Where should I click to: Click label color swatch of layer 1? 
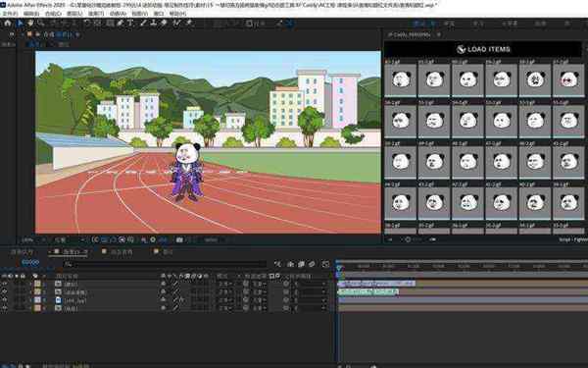[x=37, y=284]
